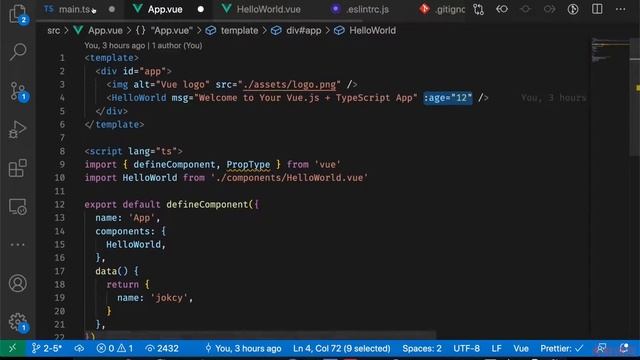Open the Extensions view
This screenshot has width=640, height=360.
[x=18, y=168]
